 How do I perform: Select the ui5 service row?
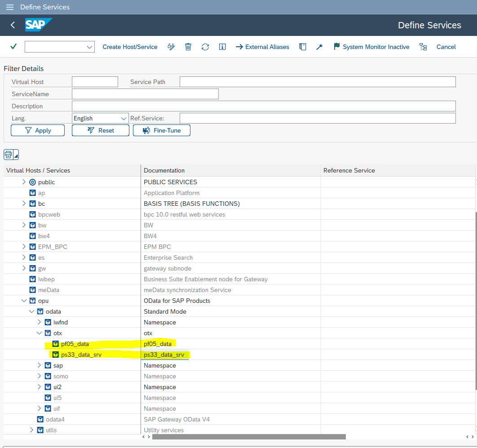coord(57,398)
